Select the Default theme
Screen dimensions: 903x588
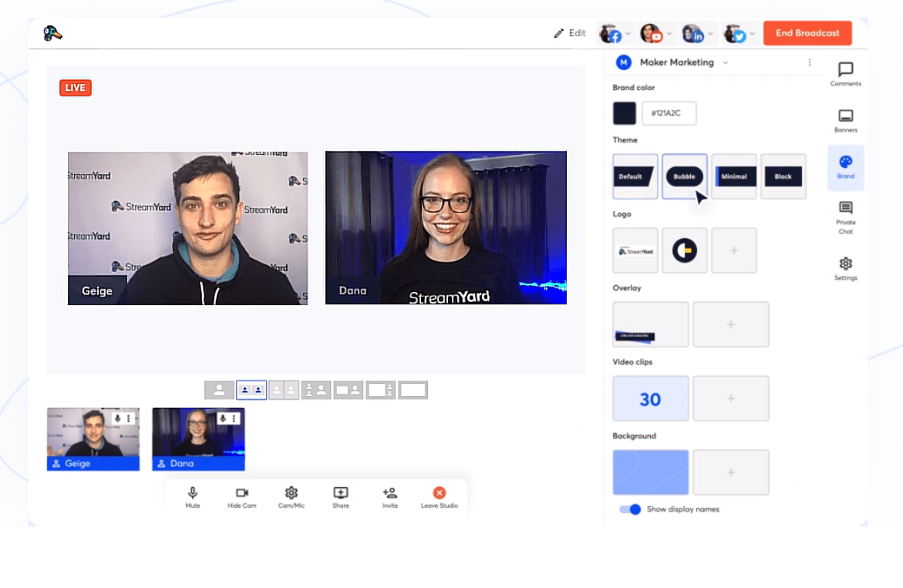click(635, 176)
